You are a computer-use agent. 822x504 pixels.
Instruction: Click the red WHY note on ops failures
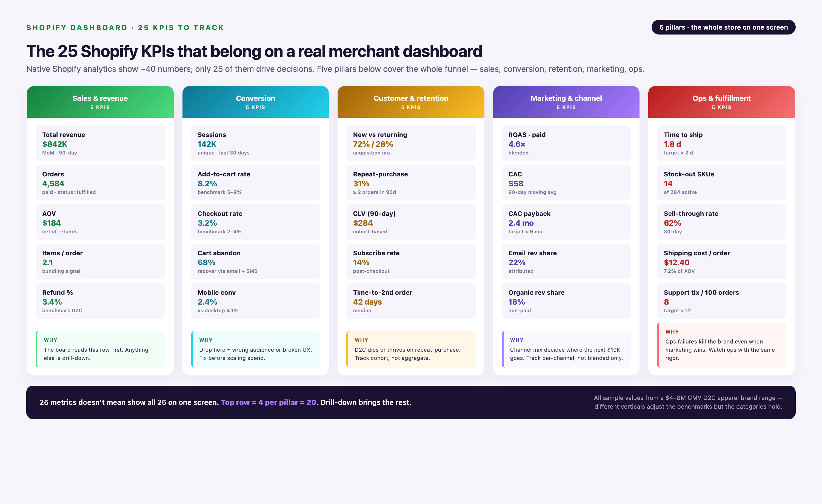tap(722, 345)
